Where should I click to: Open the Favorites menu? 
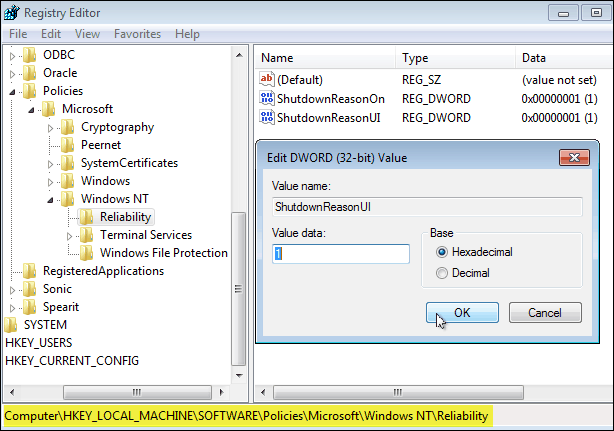point(137,34)
